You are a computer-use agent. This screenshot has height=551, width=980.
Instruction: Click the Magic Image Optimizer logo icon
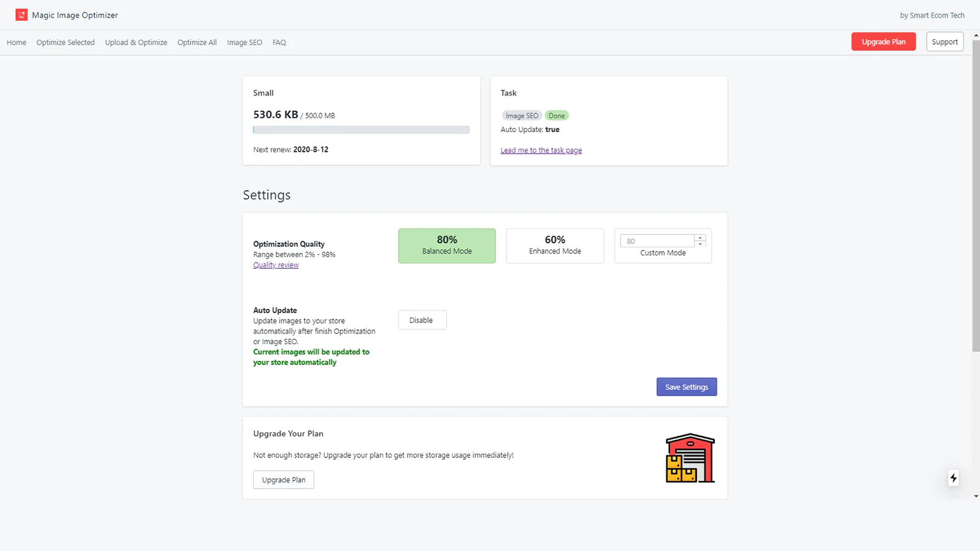point(21,14)
